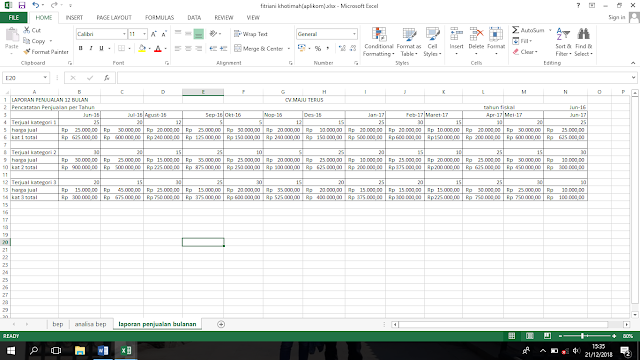Viewport: 640px width, 360px height.
Task: Open the Fill dropdown
Action: coord(522,41)
